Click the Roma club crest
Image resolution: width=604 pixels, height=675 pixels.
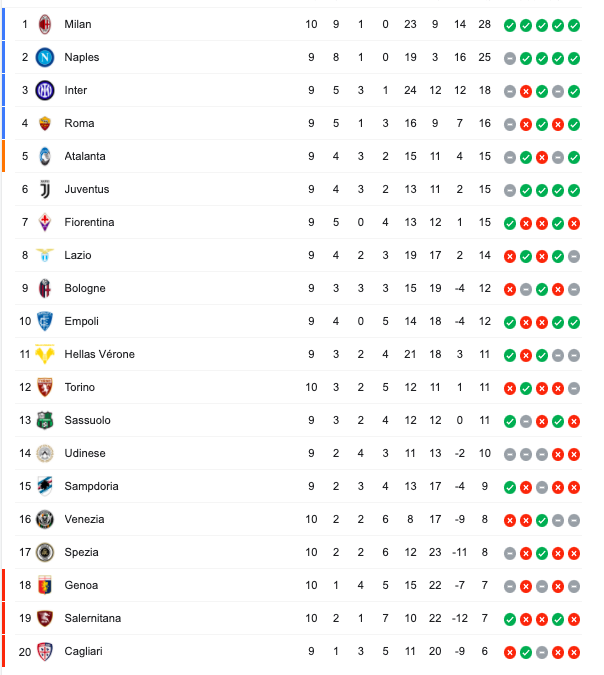coord(44,123)
